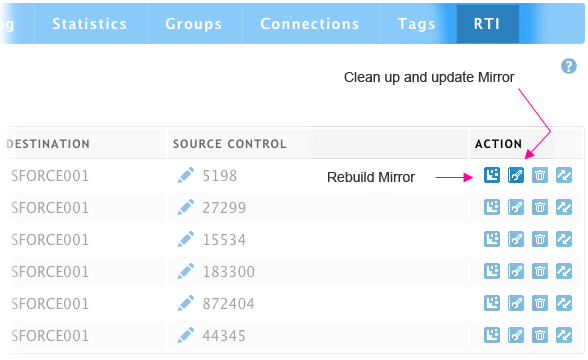
Task: Click SFORCE001 destination in row 872404
Action: (50, 304)
